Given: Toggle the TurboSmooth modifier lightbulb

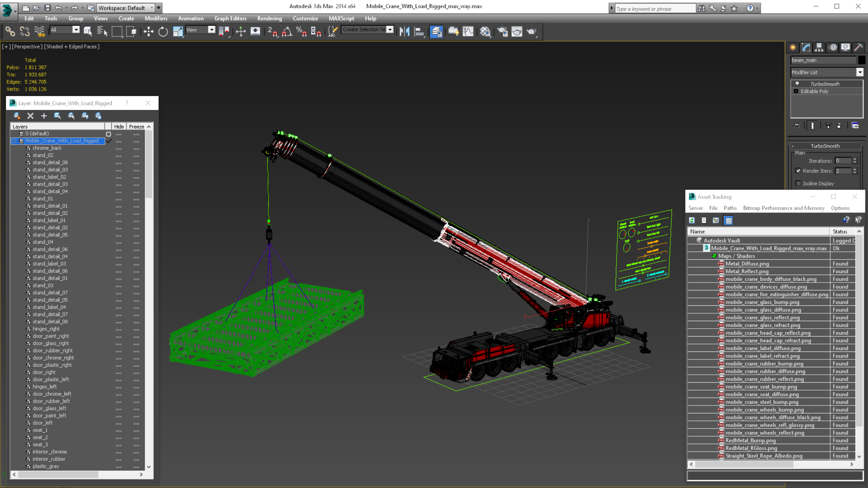Looking at the screenshot, I should [797, 84].
